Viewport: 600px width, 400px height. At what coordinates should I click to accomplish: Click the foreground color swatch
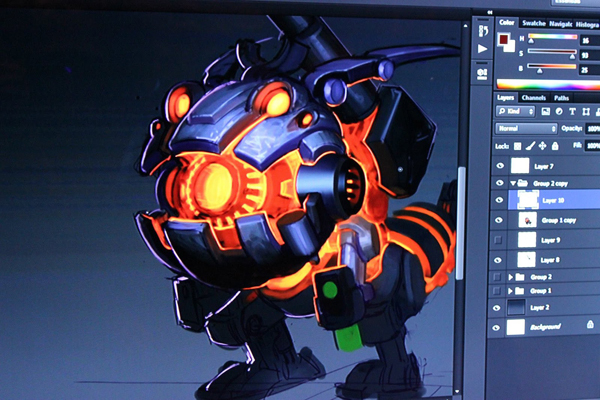point(503,39)
